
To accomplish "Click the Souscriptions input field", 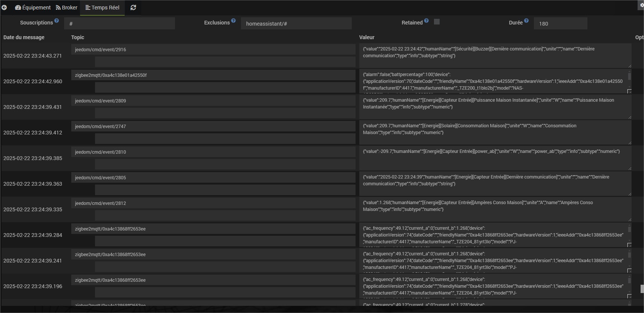I will tap(119, 23).
